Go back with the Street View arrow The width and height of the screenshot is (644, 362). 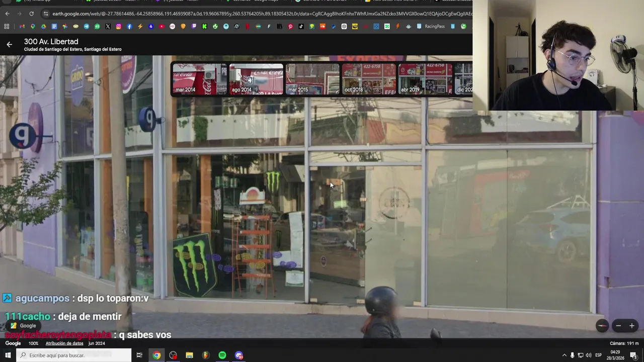tap(9, 45)
